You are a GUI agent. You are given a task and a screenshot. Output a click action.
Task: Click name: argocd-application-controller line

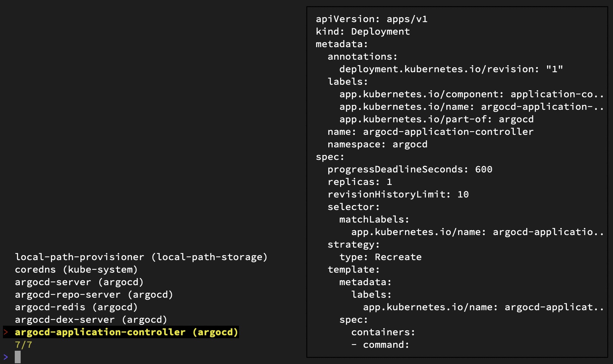(x=430, y=132)
